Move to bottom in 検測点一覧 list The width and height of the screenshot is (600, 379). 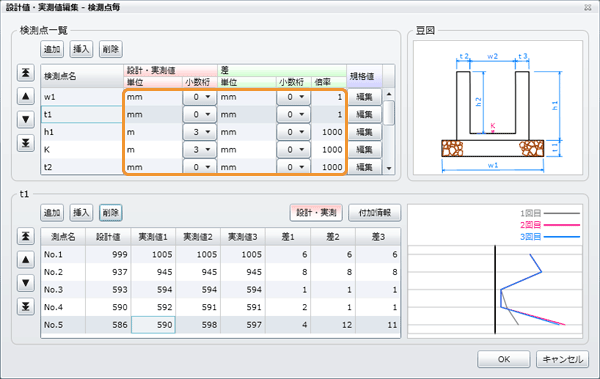(x=26, y=143)
